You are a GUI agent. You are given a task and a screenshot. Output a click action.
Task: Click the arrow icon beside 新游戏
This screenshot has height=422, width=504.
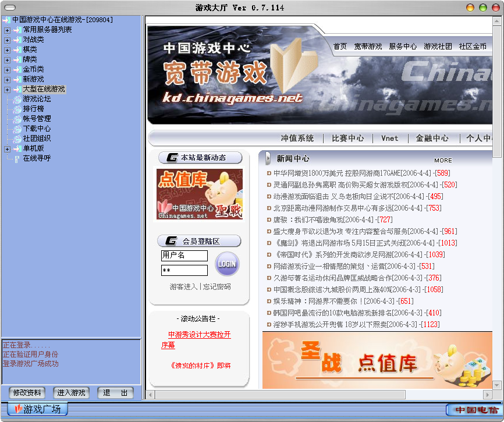pyautogui.click(x=17, y=80)
